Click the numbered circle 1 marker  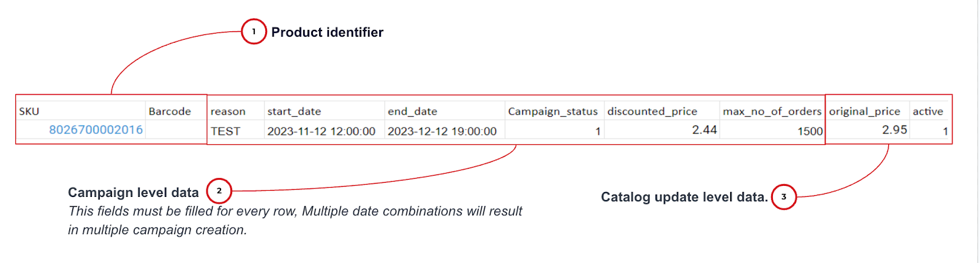pyautogui.click(x=254, y=32)
